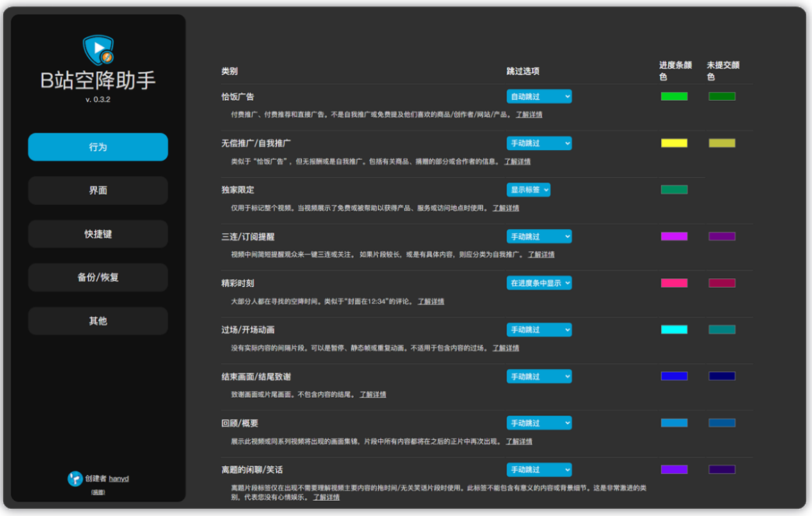Pick progress bar color for 恰饭广告
This screenshot has height=516, width=812.
tap(674, 97)
